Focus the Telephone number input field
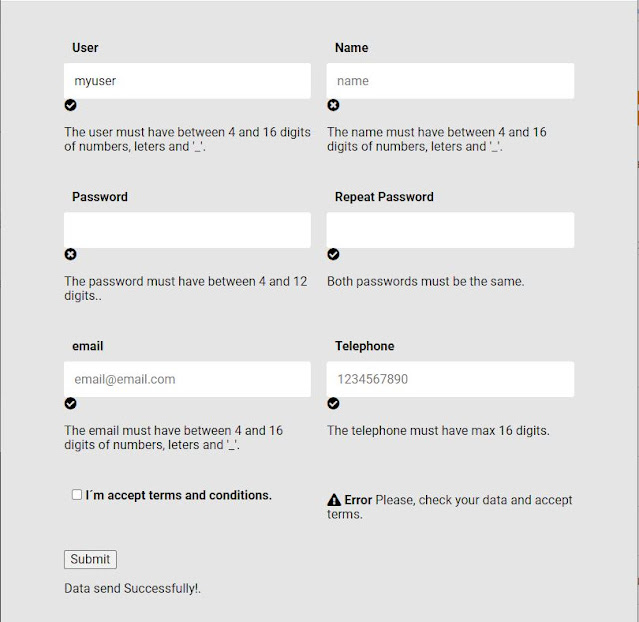The image size is (639, 622). [x=450, y=379]
